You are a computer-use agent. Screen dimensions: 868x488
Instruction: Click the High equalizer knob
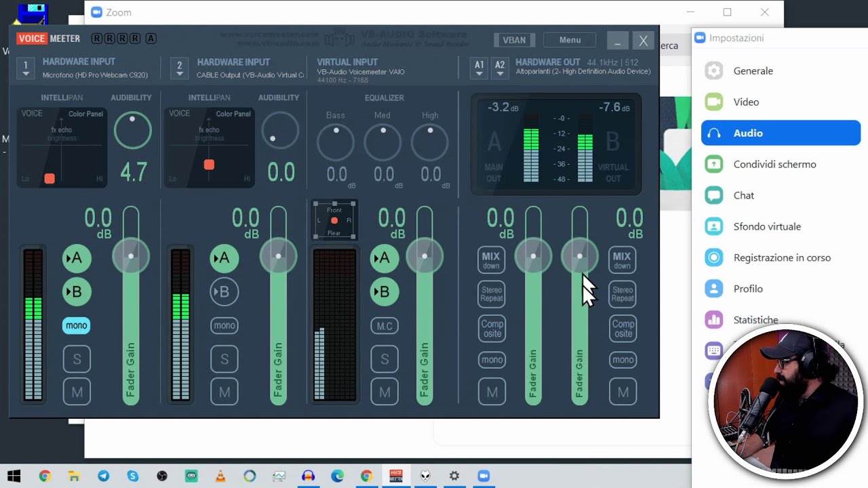tap(430, 141)
